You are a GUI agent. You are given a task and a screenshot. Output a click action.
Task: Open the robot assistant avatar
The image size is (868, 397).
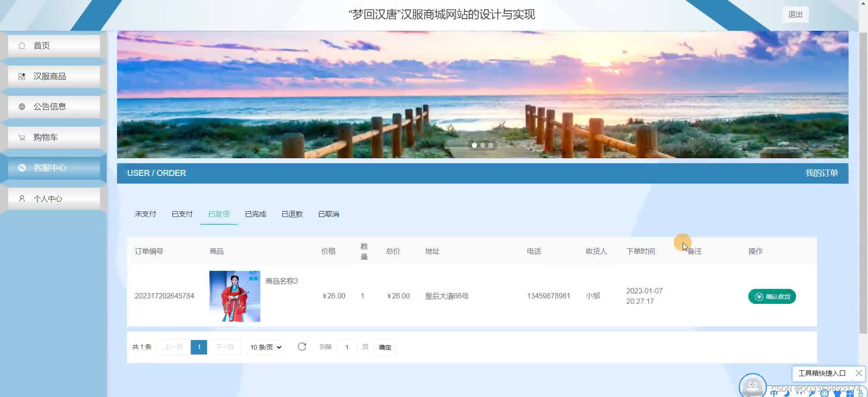(752, 386)
